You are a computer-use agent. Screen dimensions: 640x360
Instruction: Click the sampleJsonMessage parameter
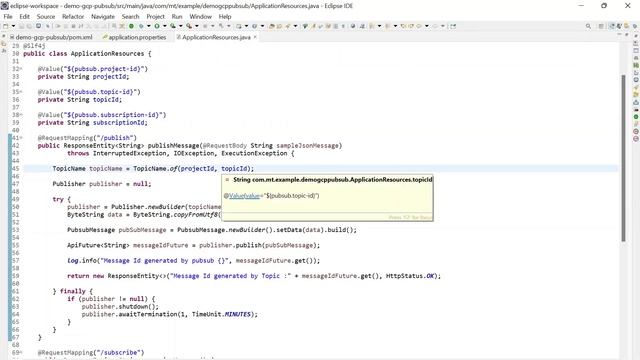click(307, 146)
